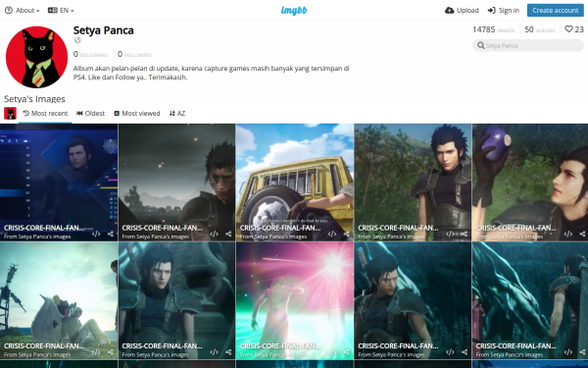View the 0 Followers count
588x368 pixels.
[x=134, y=54]
